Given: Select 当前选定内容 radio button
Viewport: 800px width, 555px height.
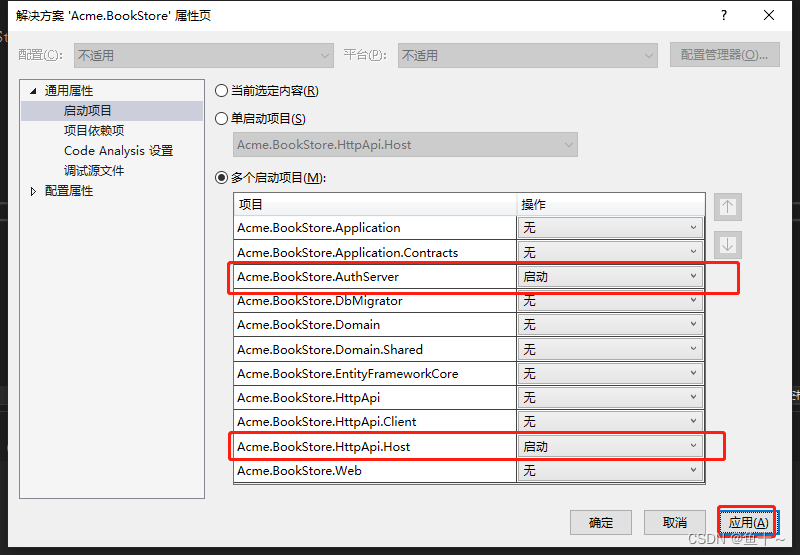Looking at the screenshot, I should coord(221,91).
